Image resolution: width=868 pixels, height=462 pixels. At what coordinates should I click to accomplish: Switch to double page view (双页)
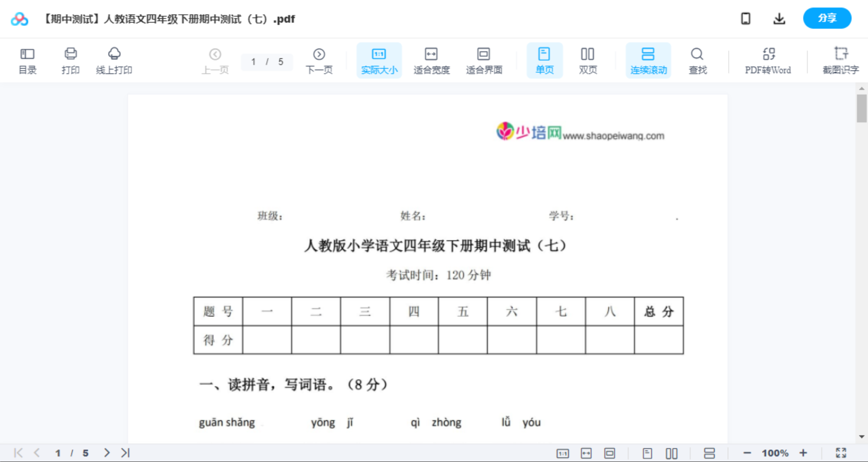(588, 60)
